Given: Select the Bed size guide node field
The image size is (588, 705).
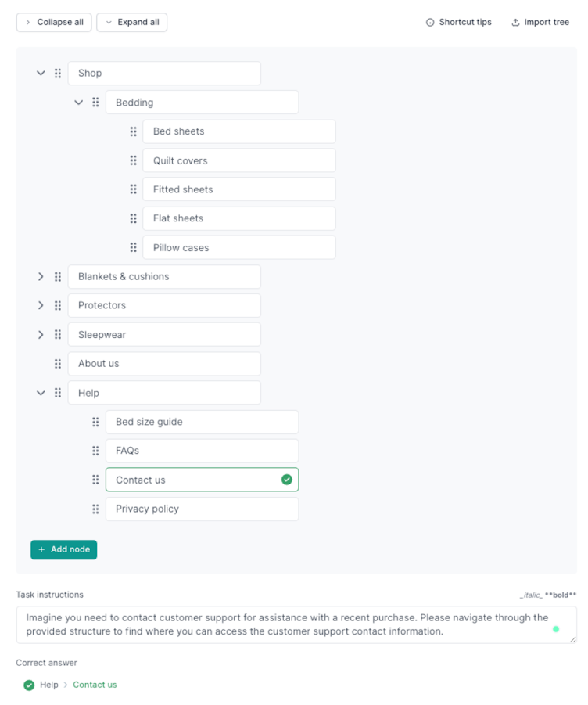Looking at the screenshot, I should 202,422.
